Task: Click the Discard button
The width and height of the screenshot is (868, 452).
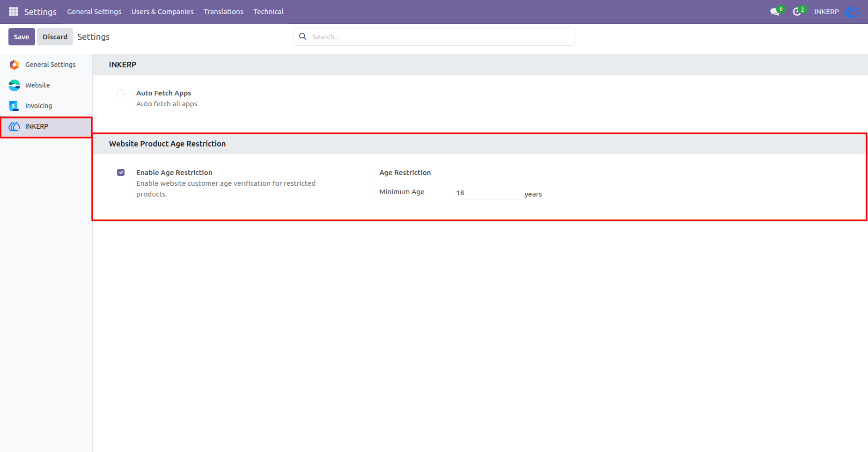Action: tap(55, 37)
